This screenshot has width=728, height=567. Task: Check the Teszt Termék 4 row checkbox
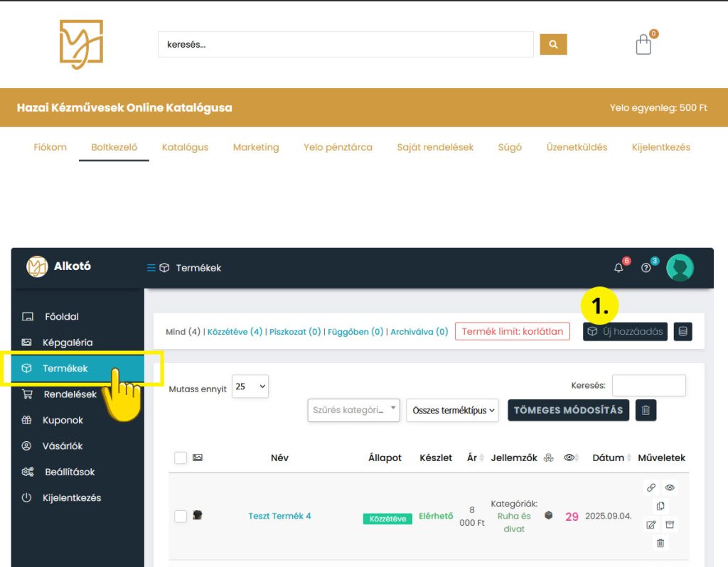pos(181,516)
